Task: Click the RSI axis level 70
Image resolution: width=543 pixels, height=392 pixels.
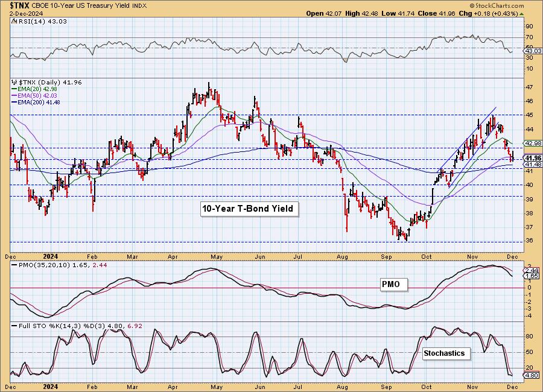Action: point(530,37)
